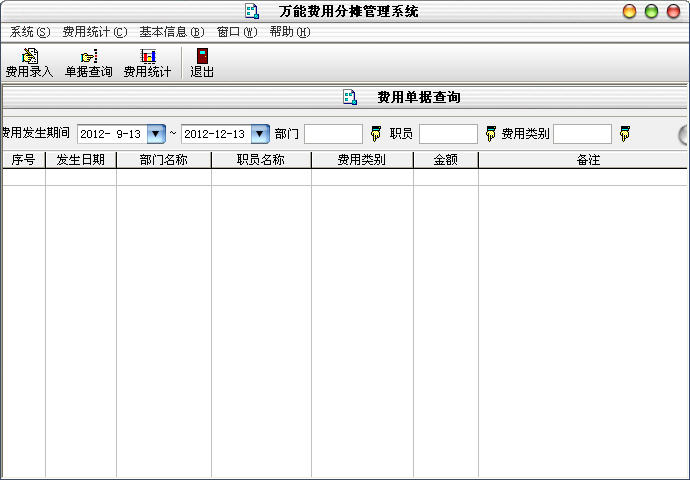Click the partly visible round button at right edge
690x480 pixels.
click(683, 134)
